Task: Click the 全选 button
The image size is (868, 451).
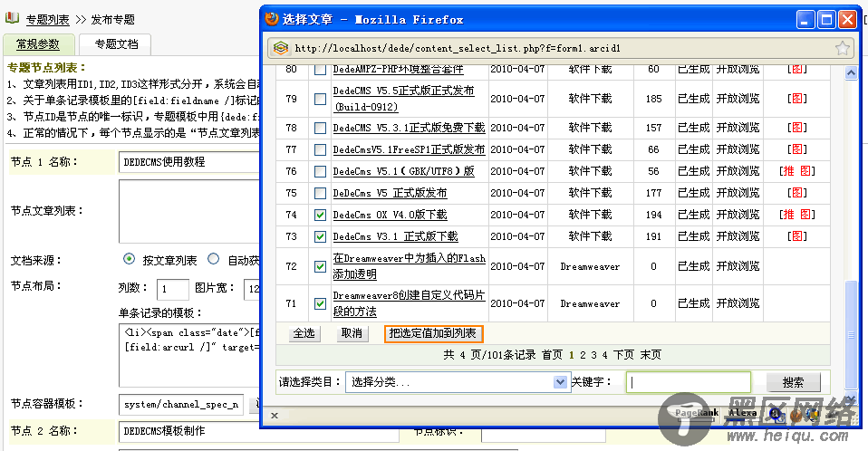Action: tap(304, 333)
